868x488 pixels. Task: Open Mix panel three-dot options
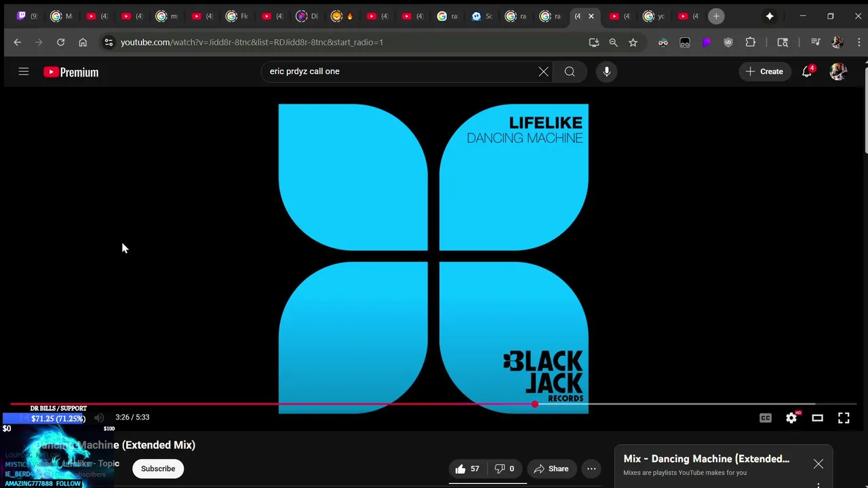click(818, 485)
